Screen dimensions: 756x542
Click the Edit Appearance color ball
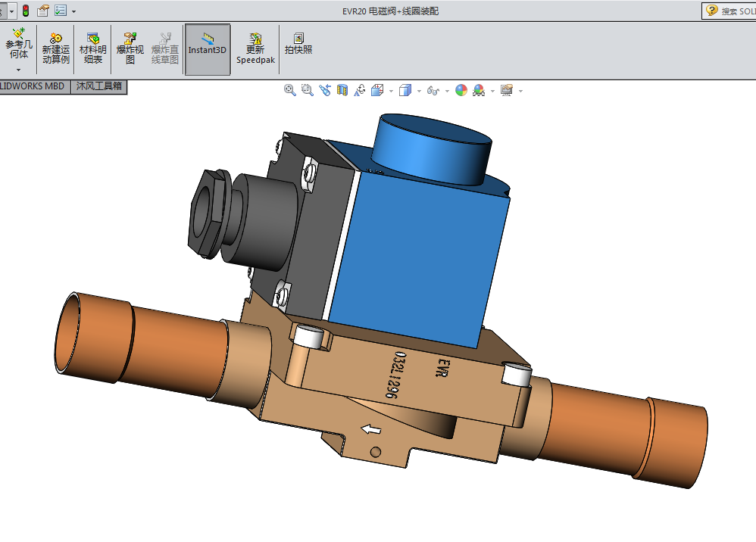[x=461, y=90]
